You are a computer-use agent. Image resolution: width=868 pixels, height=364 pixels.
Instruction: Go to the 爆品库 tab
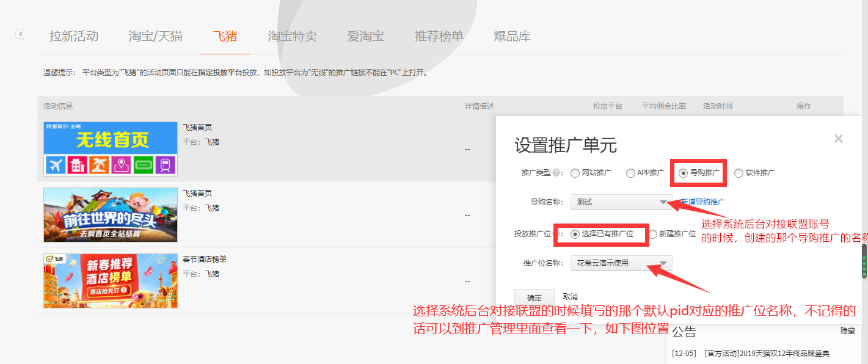click(512, 36)
